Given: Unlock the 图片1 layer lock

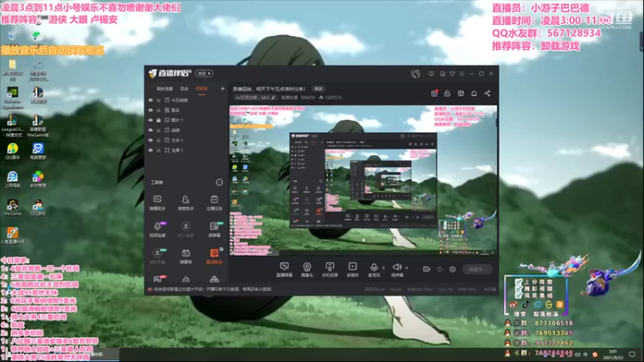Looking at the screenshot, I should pyautogui.click(x=159, y=120).
